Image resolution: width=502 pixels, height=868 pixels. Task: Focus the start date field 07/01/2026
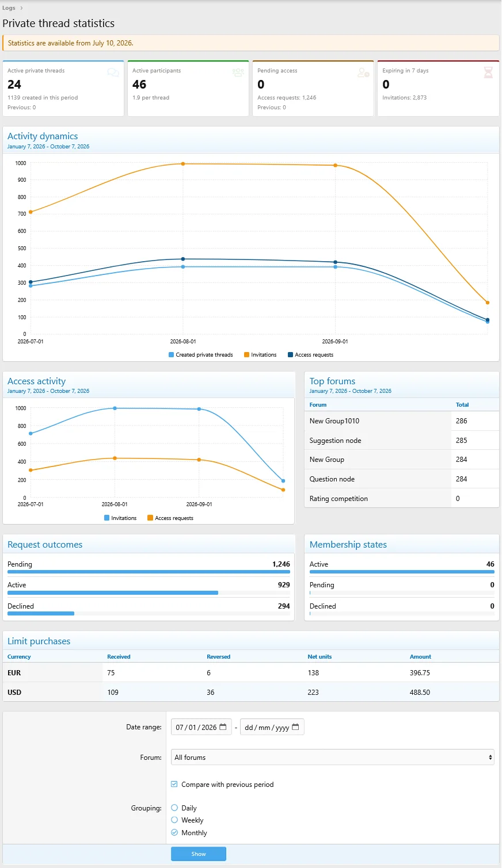[201, 727]
